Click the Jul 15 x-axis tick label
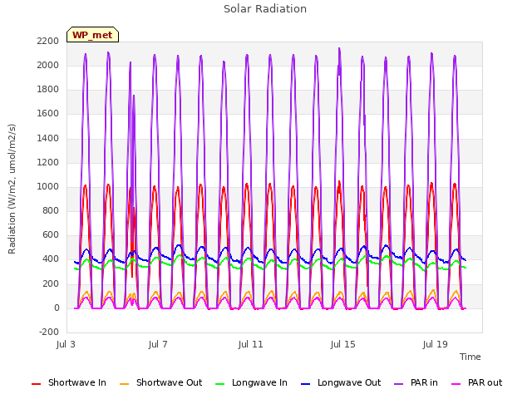The height and width of the screenshot is (399, 532). pyautogui.click(x=343, y=344)
